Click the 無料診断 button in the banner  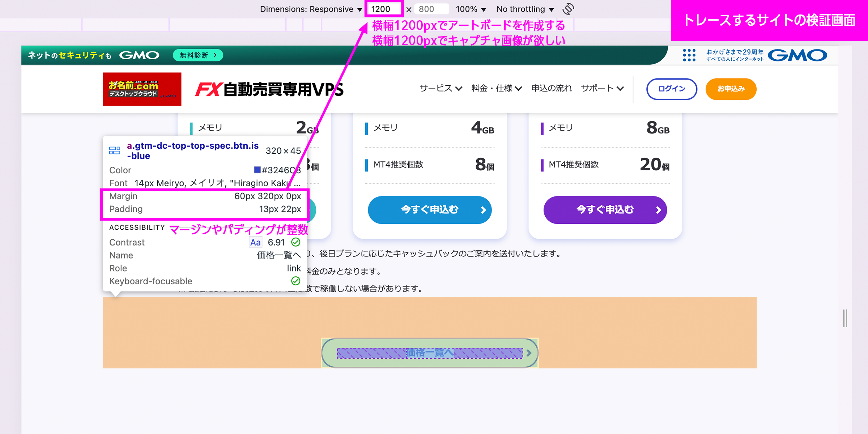(x=198, y=55)
